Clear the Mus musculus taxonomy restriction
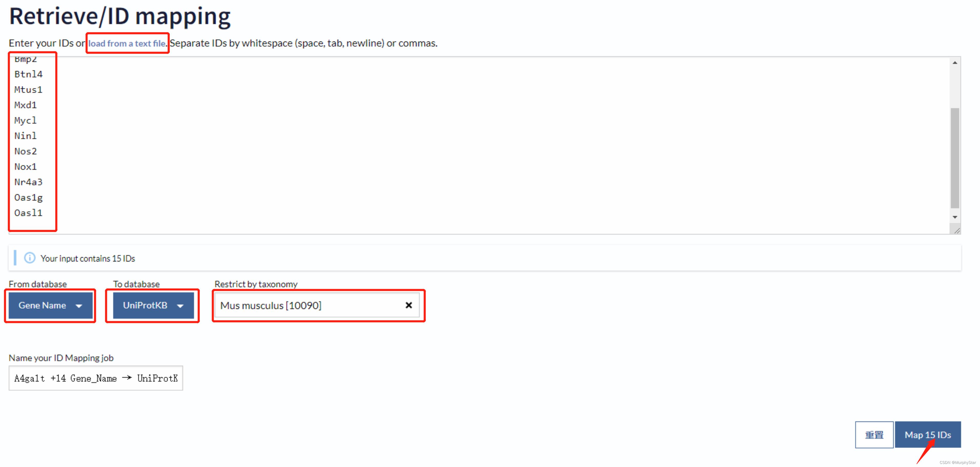This screenshot has height=467, width=980. [409, 305]
